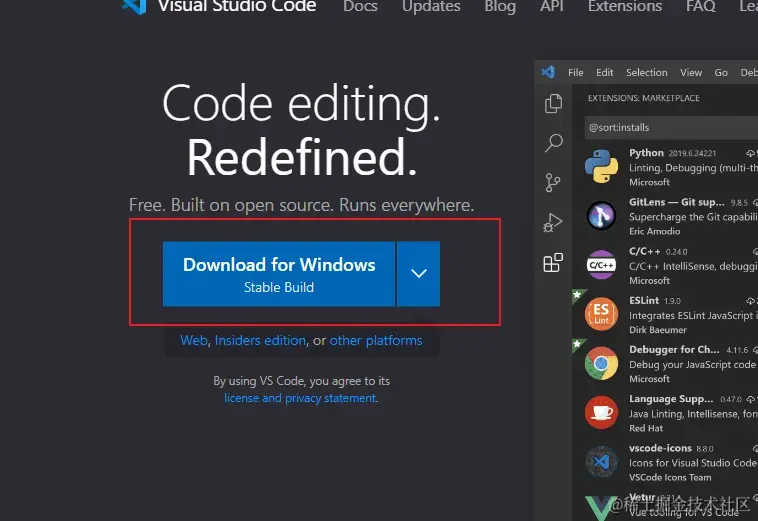Go to API in site navigation

click(552, 6)
